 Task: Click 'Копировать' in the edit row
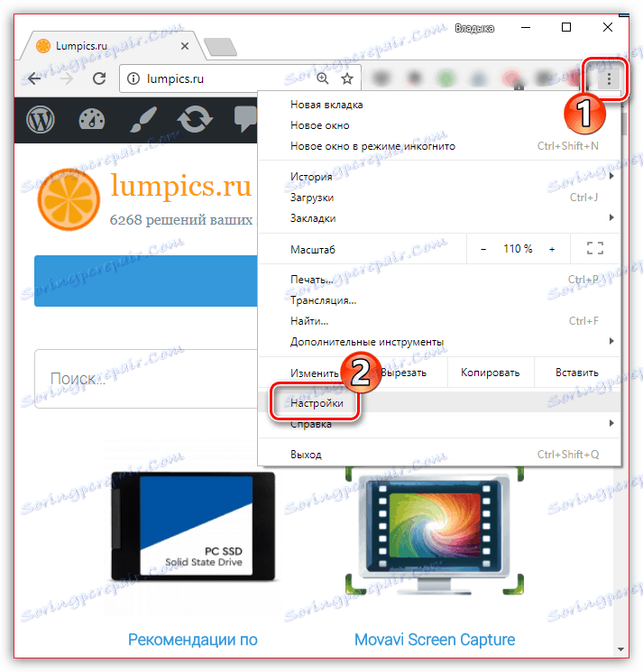pos(491,373)
